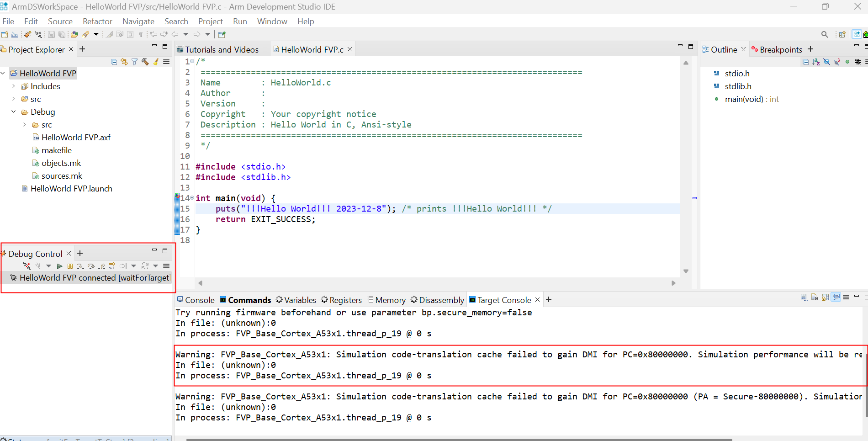The height and width of the screenshot is (441, 868).
Task: Switch to the Disassembly tab
Action: click(441, 300)
